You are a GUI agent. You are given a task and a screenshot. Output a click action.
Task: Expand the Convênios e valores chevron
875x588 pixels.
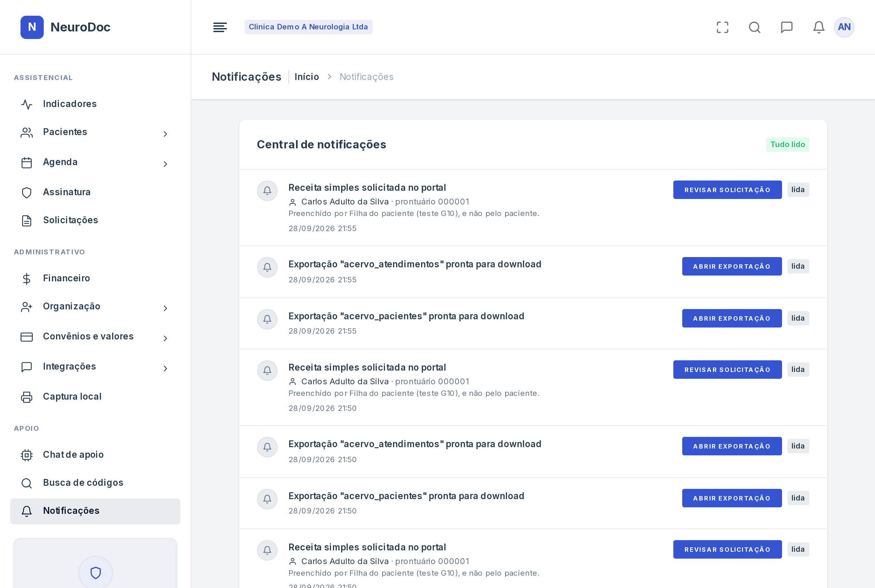pos(165,338)
